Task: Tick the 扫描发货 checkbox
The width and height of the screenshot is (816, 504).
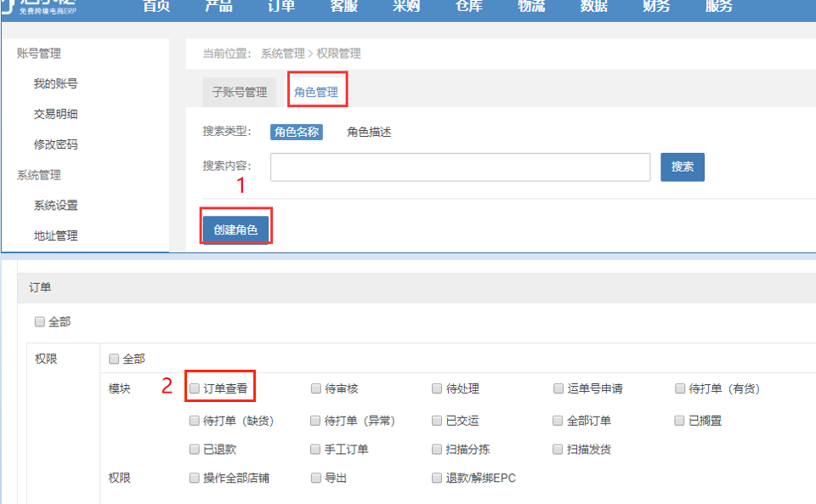Action: point(558,449)
